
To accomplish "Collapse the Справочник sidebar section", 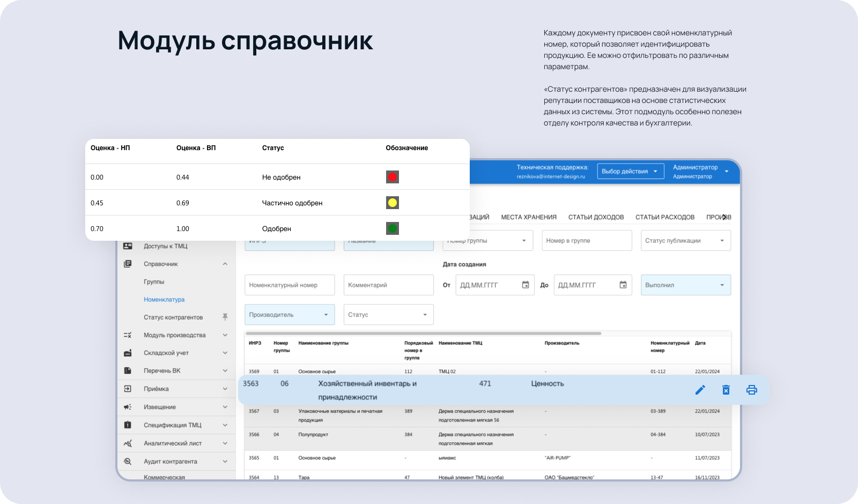I will (225, 264).
